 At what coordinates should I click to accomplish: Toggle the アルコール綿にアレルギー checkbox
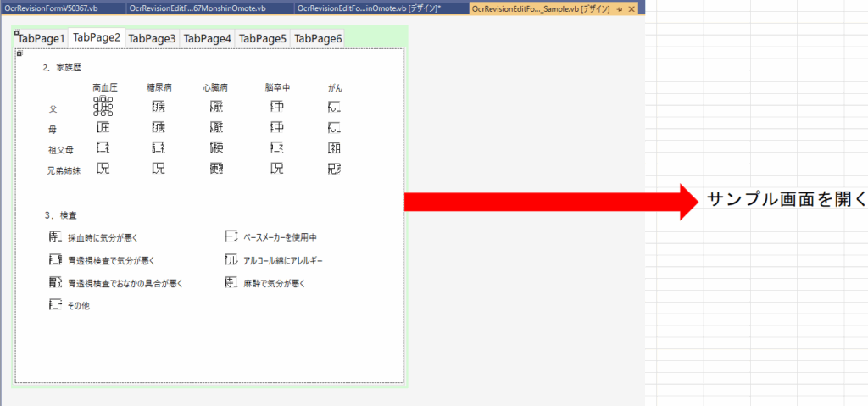coord(231,260)
